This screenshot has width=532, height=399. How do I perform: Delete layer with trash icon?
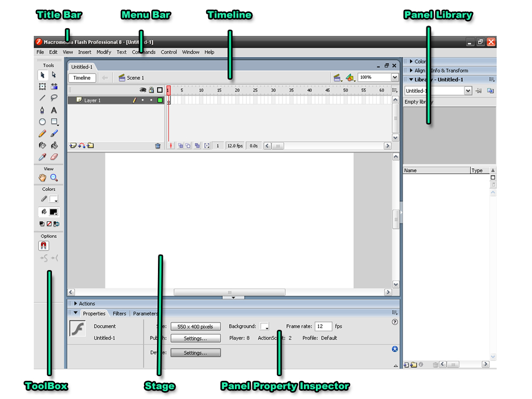[158, 146]
